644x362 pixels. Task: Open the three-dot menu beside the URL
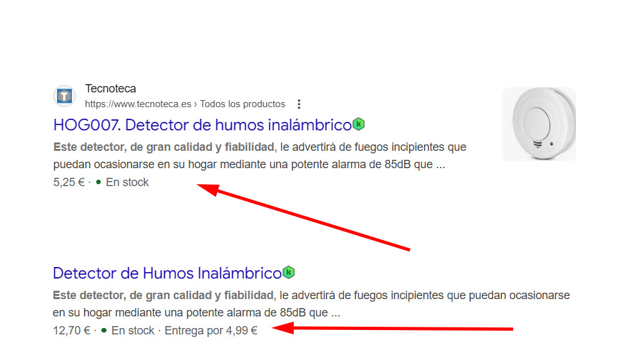(298, 104)
